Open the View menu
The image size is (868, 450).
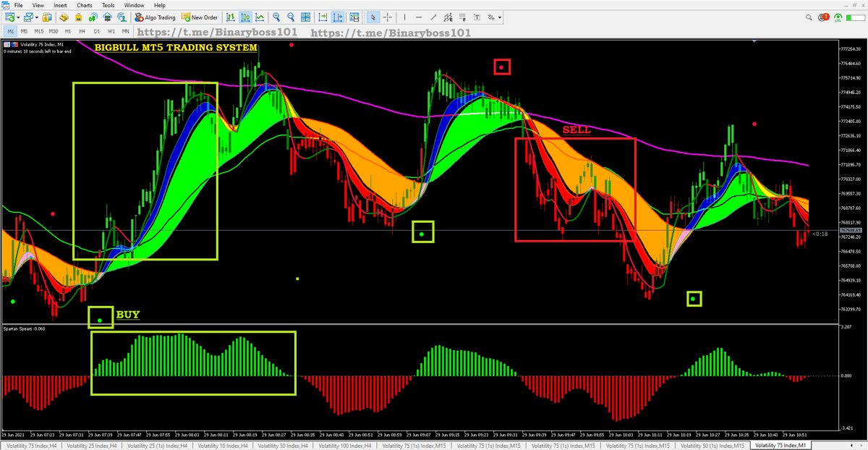coord(38,5)
